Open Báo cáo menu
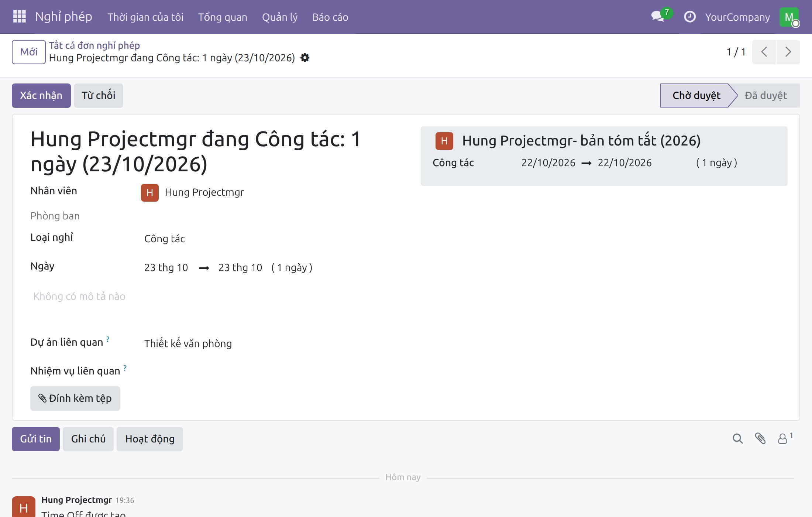Viewport: 812px width, 517px height. click(330, 17)
